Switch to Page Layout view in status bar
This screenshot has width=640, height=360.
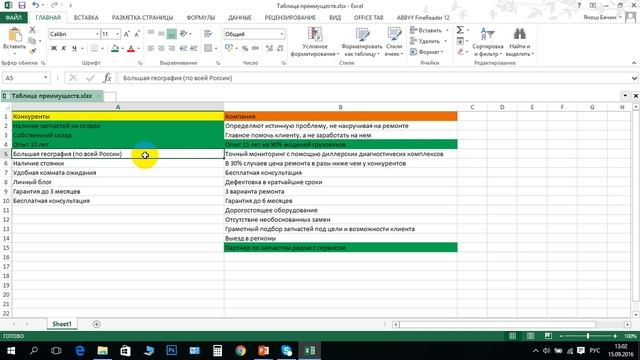coord(530,336)
